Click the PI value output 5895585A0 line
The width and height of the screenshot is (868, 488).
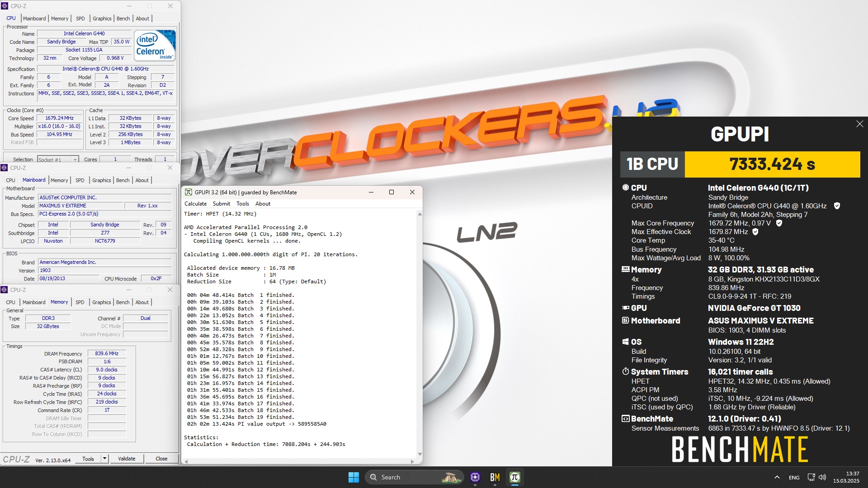pos(257,424)
